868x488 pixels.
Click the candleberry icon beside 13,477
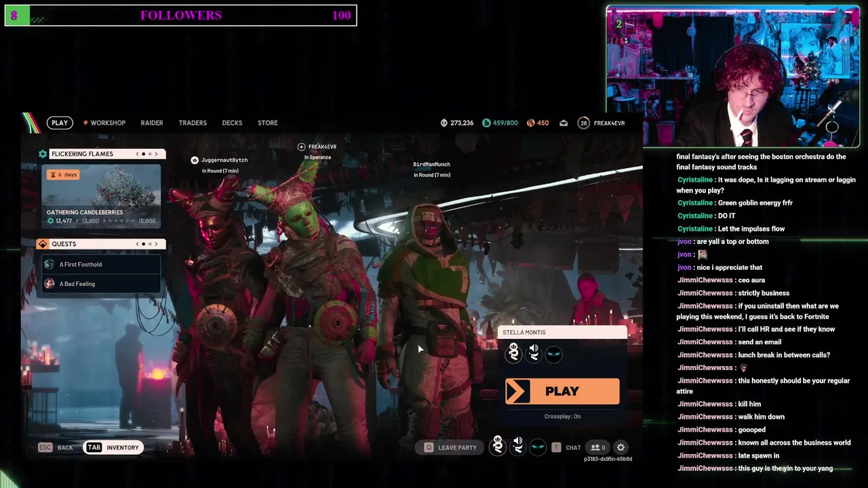[50, 221]
